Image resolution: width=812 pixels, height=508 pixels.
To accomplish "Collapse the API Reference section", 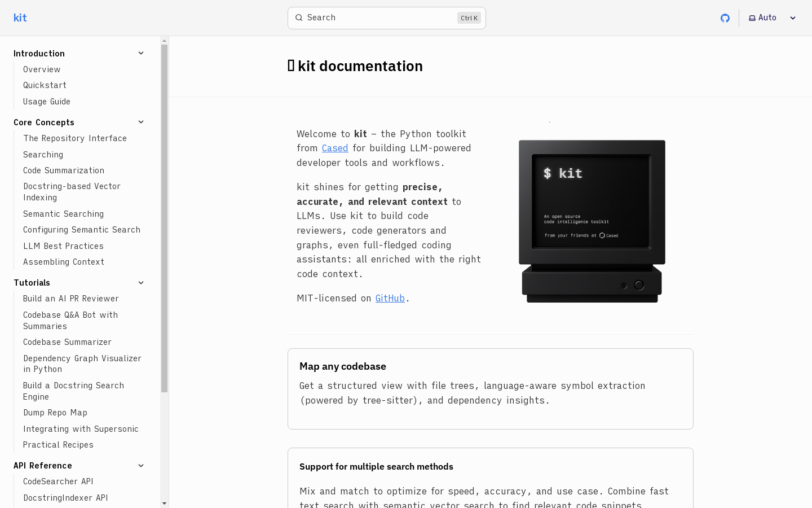I will [141, 466].
